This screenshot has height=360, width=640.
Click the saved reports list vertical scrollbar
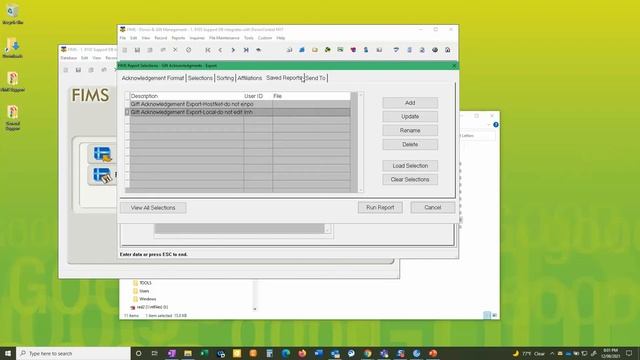coord(360,142)
